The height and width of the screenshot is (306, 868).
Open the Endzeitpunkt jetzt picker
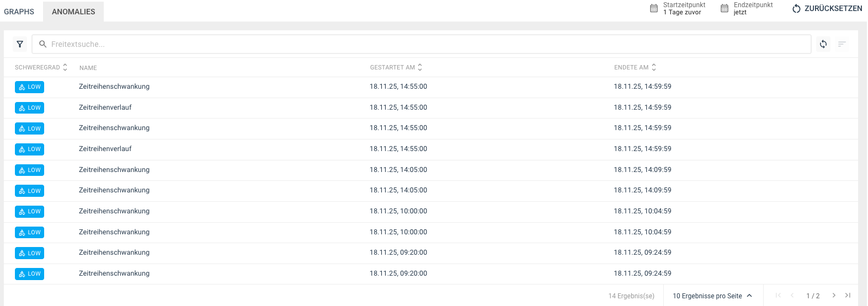click(x=753, y=8)
